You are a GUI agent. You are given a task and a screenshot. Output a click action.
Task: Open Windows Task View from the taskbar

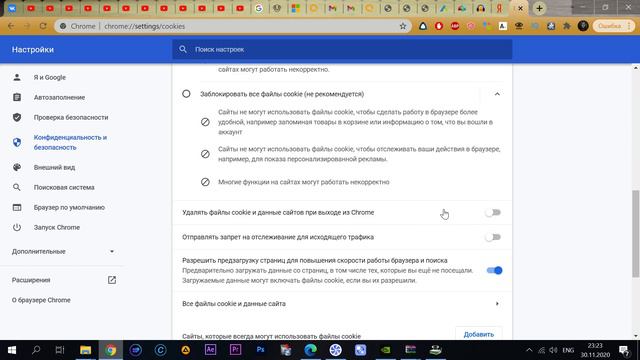click(x=60, y=350)
